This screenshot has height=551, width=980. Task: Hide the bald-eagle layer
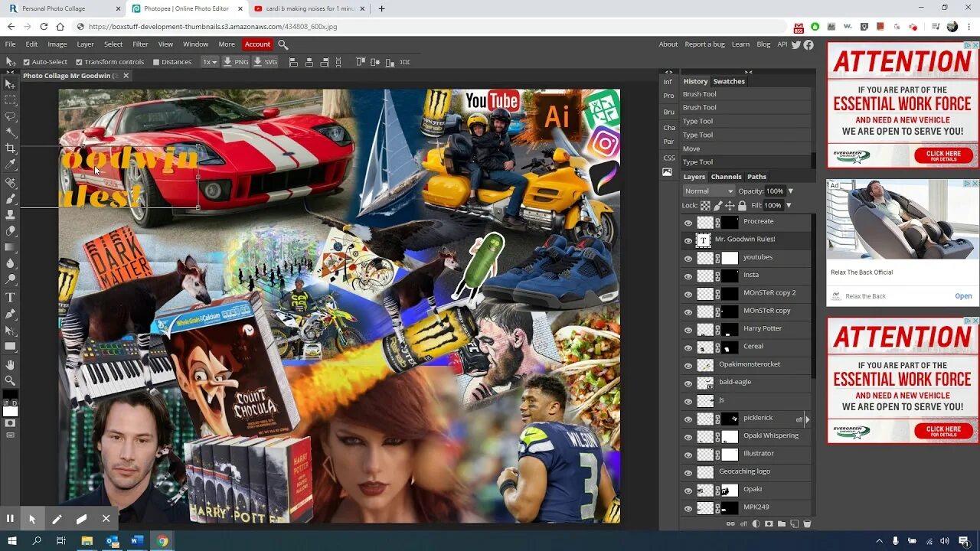coord(688,383)
